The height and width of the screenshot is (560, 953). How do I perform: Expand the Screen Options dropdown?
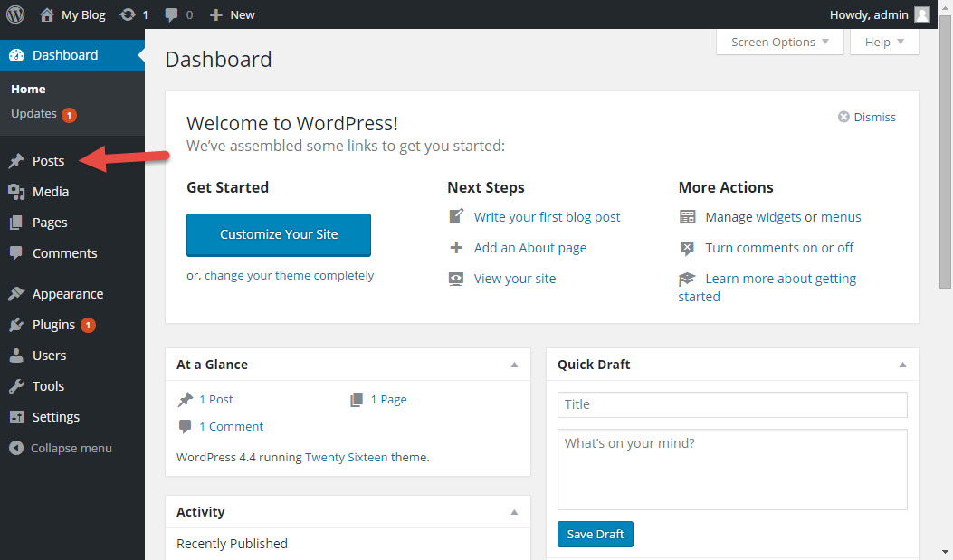coord(779,43)
